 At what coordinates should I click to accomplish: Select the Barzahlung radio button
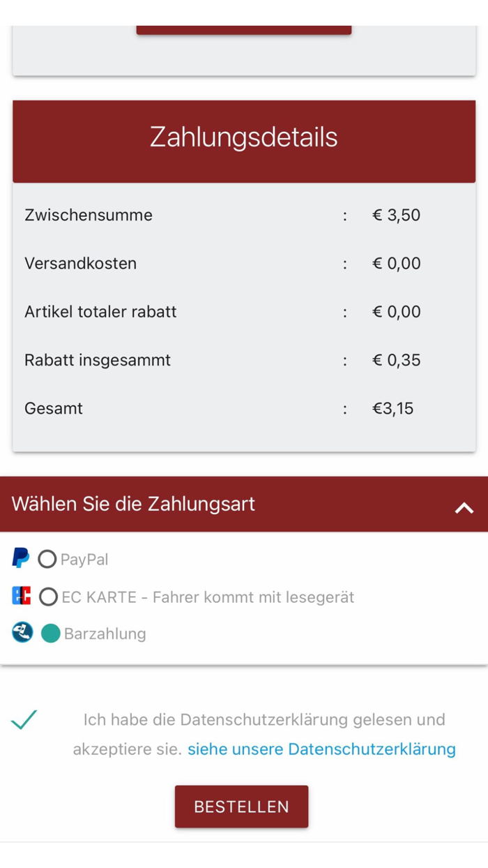tap(49, 633)
